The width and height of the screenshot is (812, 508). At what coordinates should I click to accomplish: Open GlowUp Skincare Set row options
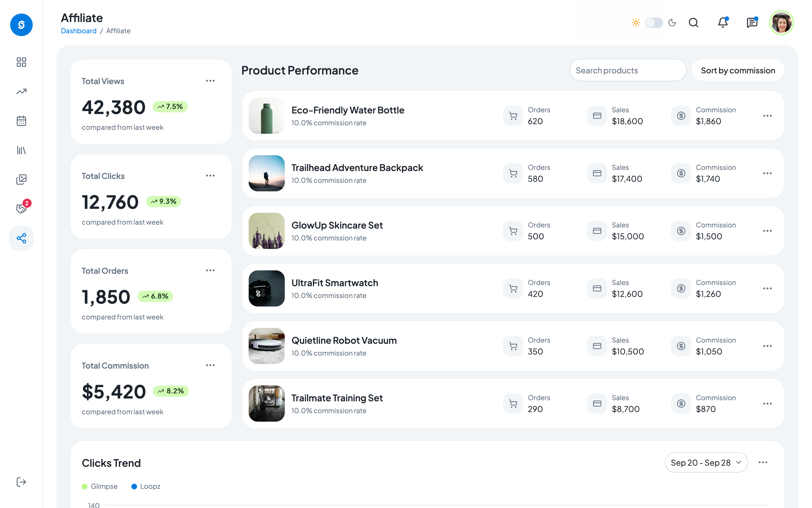tap(767, 231)
